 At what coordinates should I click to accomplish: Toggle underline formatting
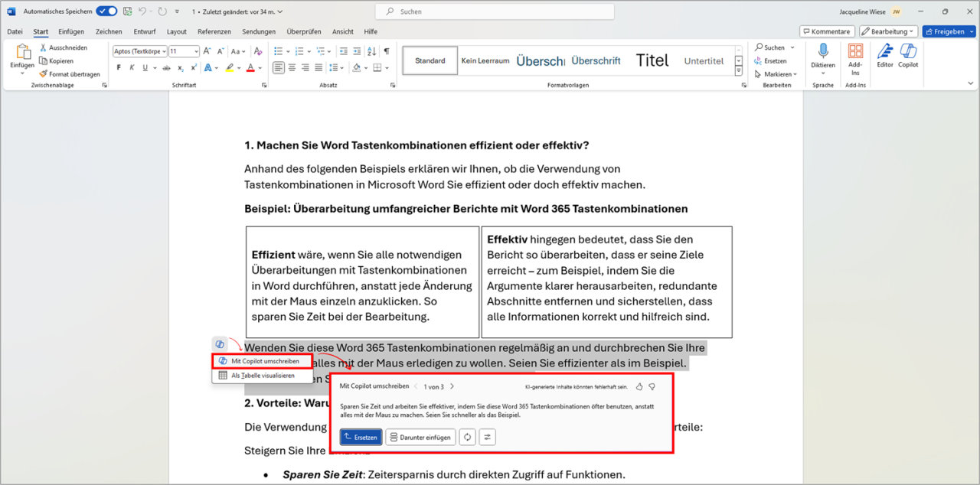[145, 67]
